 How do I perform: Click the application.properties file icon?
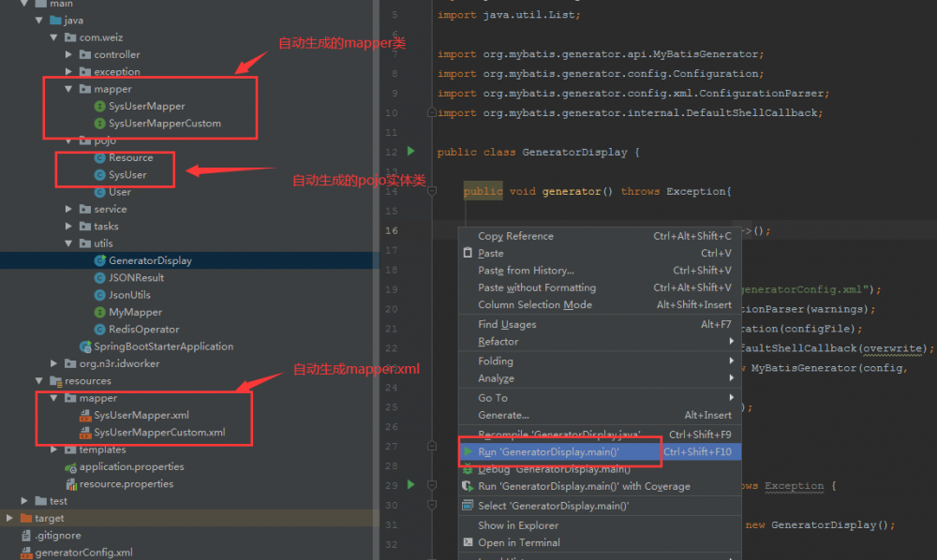click(71, 467)
